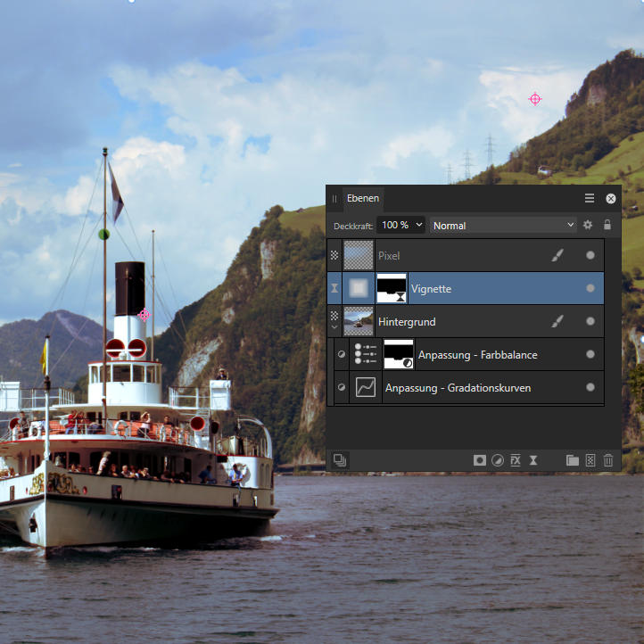Click the edit-all-layers icon at panel bottom

[340, 460]
